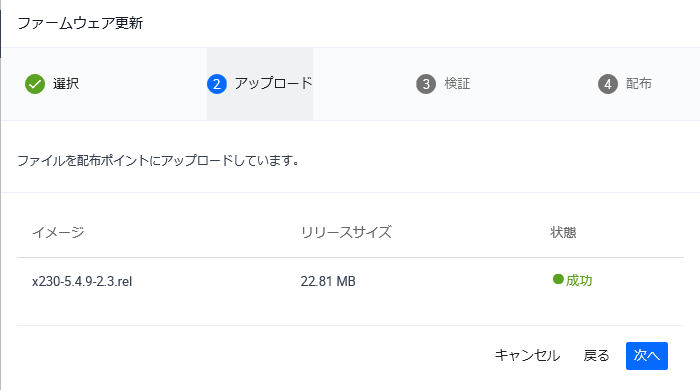The width and height of the screenshot is (700, 390).
Task: Click the ファームウェア更新 dialog title
Action: (x=80, y=23)
